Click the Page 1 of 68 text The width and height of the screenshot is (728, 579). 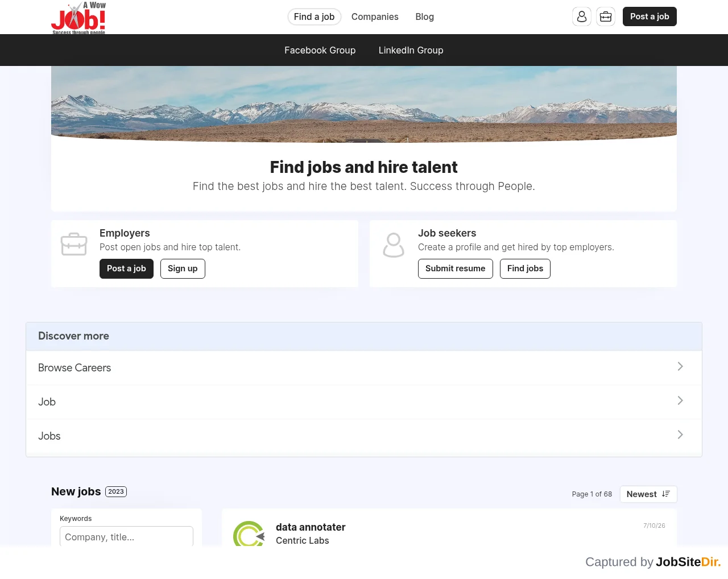coord(592,494)
